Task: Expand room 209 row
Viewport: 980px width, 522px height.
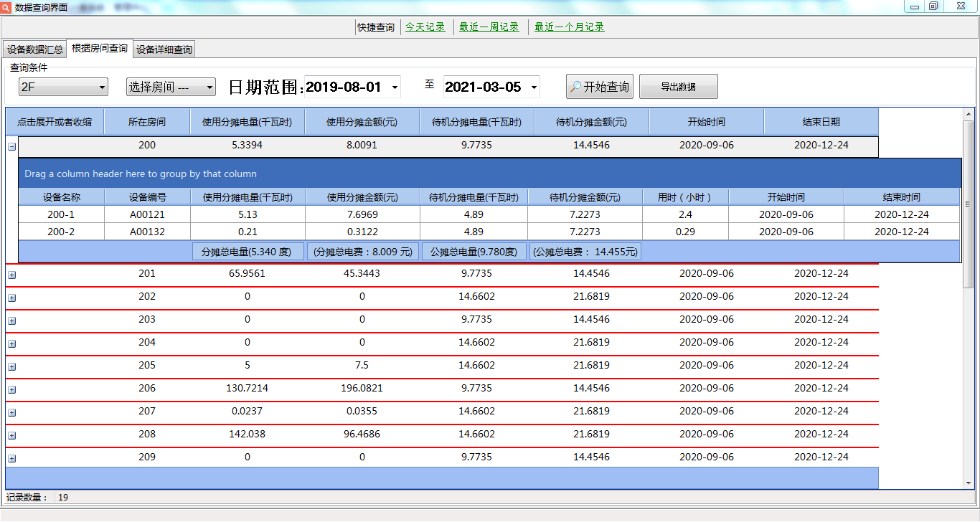Action: [x=11, y=458]
